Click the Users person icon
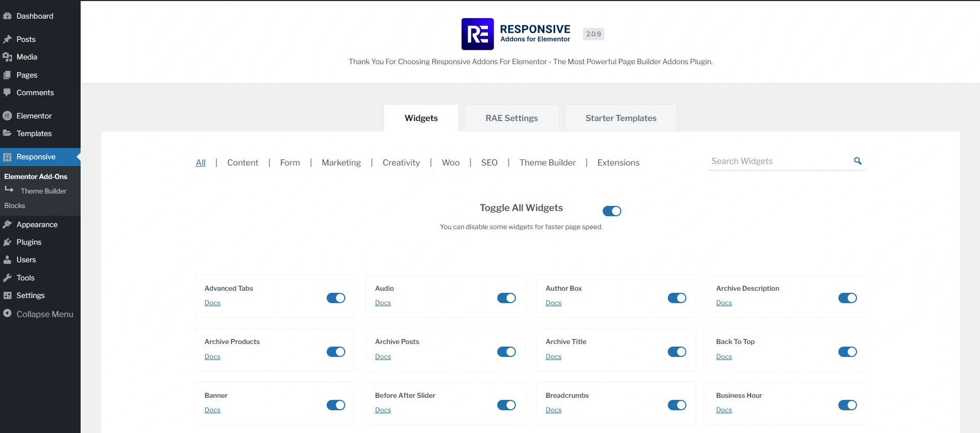This screenshot has height=433, width=980. pos(7,260)
